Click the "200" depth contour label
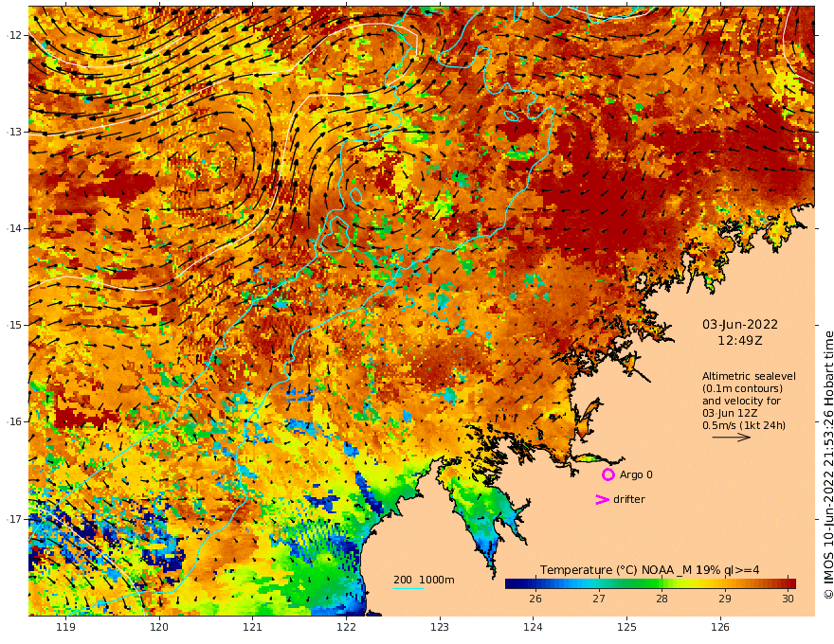This screenshot has width=834, height=644. click(403, 580)
